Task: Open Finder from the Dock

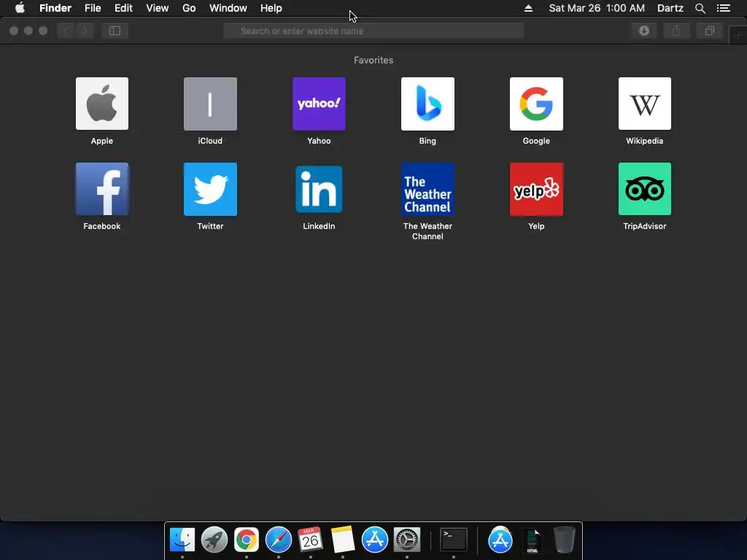Action: point(182,540)
